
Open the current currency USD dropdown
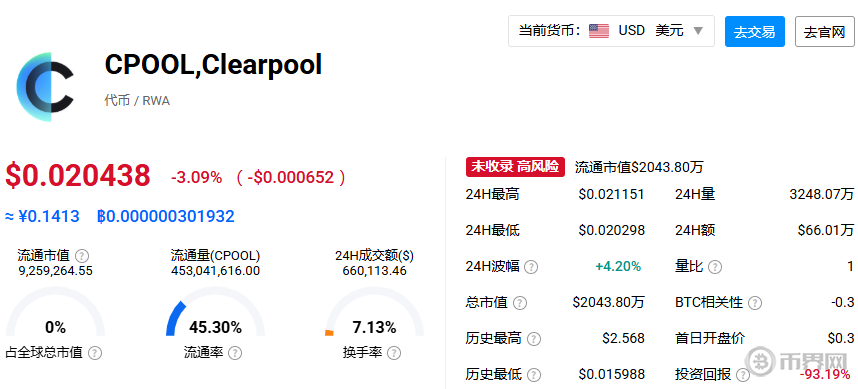pyautogui.click(x=611, y=31)
